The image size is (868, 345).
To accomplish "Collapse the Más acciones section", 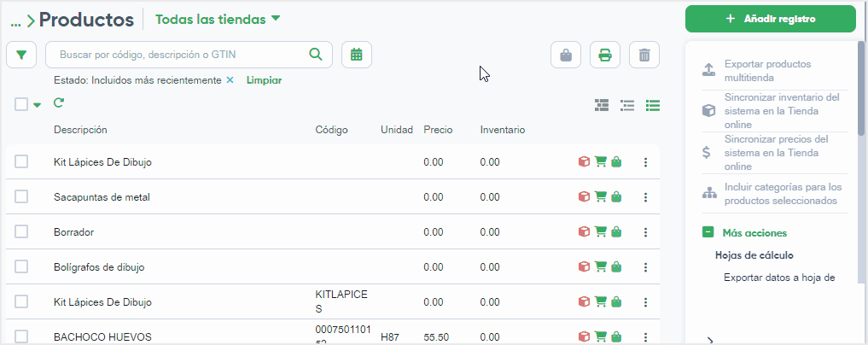I will (x=708, y=232).
